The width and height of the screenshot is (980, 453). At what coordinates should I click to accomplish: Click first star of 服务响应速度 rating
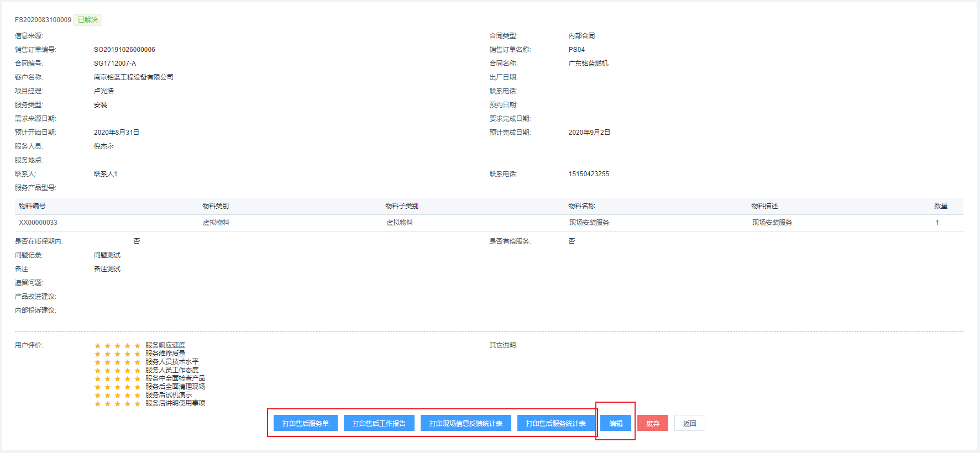[98, 346]
